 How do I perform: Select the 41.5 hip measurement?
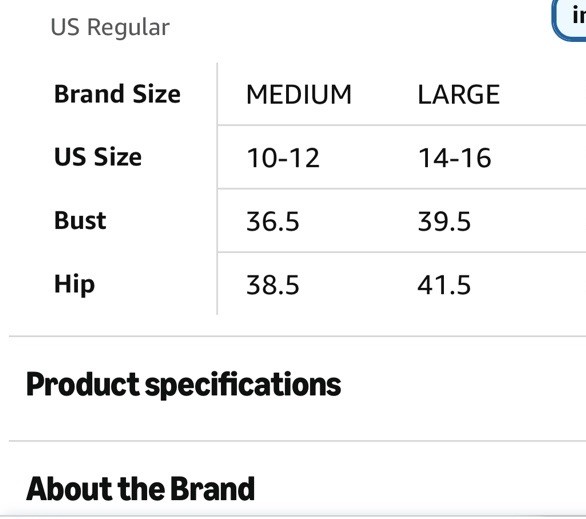[444, 285]
